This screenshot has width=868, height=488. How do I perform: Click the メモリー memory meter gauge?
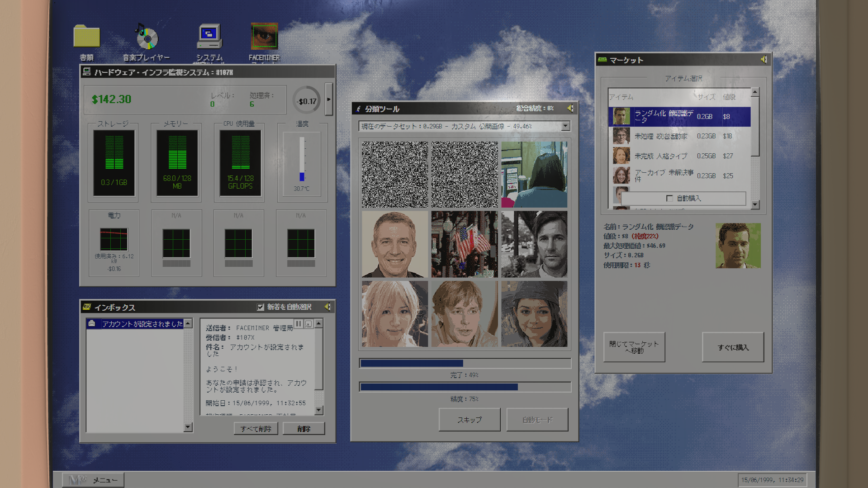(177, 163)
